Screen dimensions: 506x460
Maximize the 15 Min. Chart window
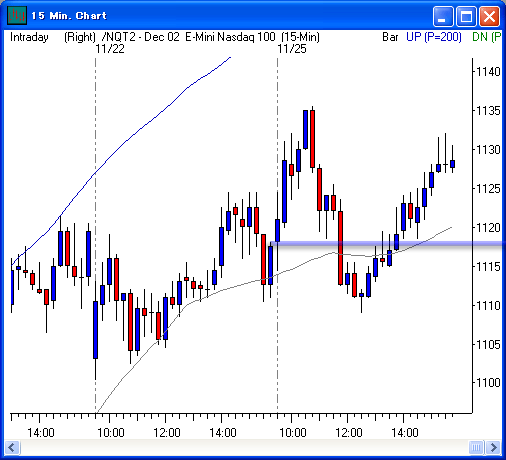[466, 16]
